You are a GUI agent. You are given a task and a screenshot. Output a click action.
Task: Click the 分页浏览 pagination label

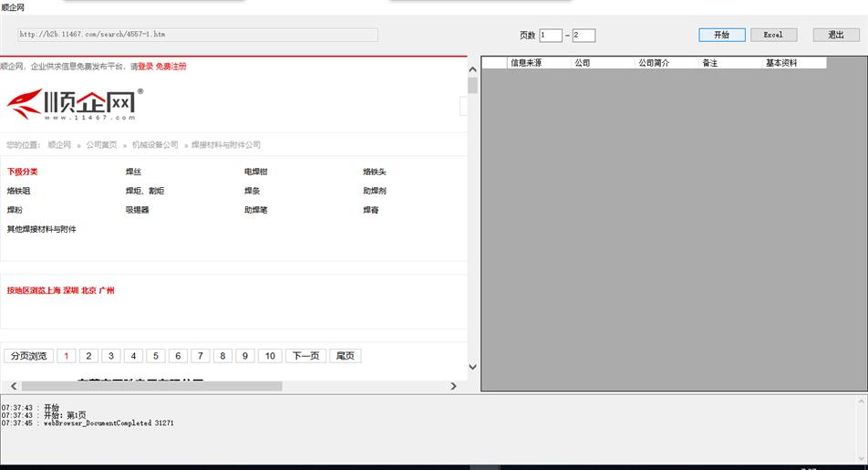[29, 356]
